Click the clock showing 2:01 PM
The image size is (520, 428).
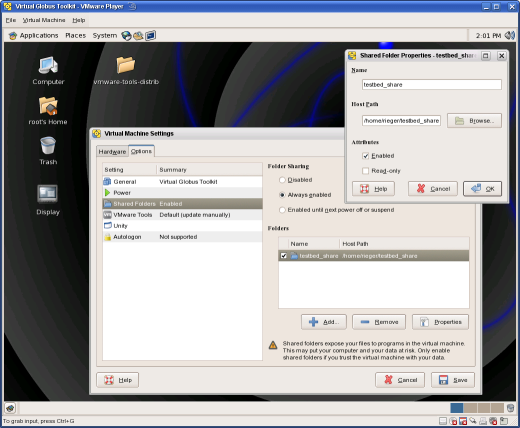click(488, 36)
